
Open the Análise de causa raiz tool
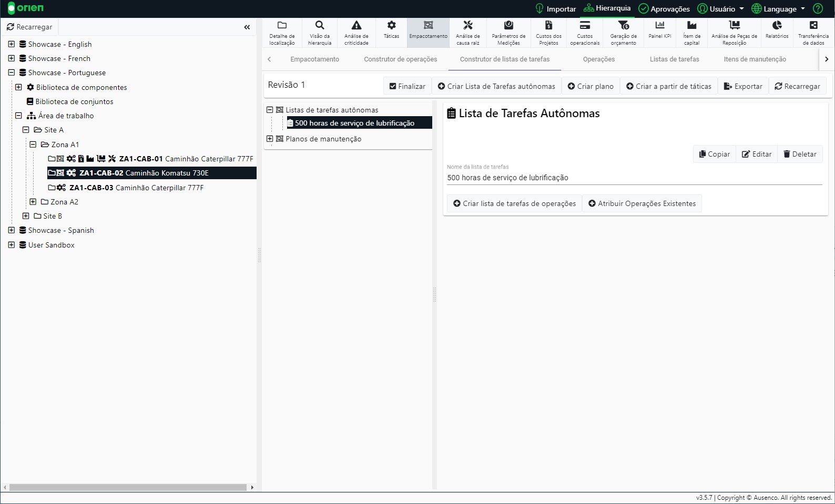[x=468, y=33]
